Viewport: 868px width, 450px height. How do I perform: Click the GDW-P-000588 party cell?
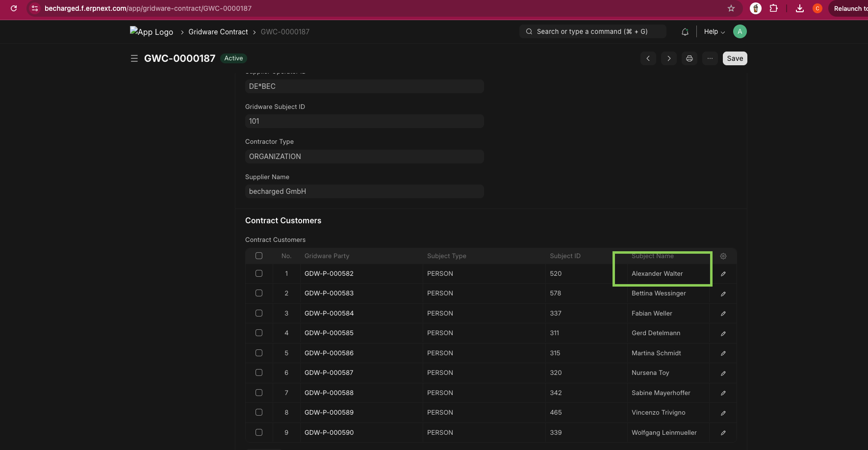point(361,393)
